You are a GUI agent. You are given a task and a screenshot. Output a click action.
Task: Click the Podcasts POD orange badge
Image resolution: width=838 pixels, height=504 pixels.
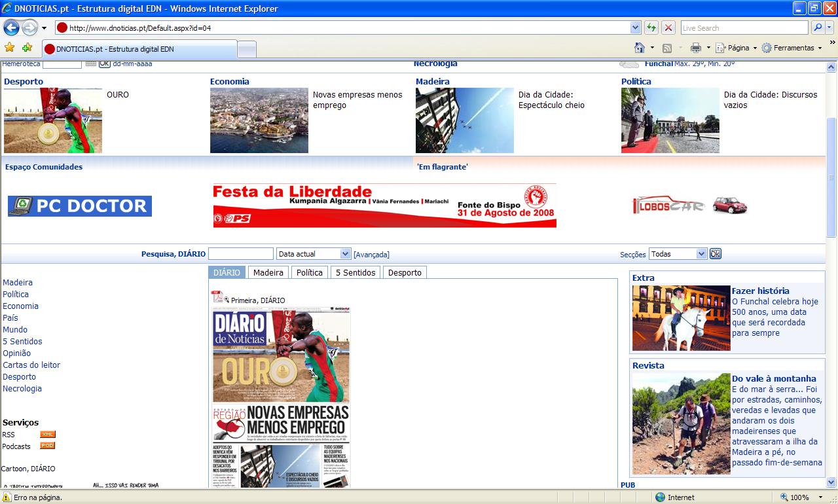47,446
